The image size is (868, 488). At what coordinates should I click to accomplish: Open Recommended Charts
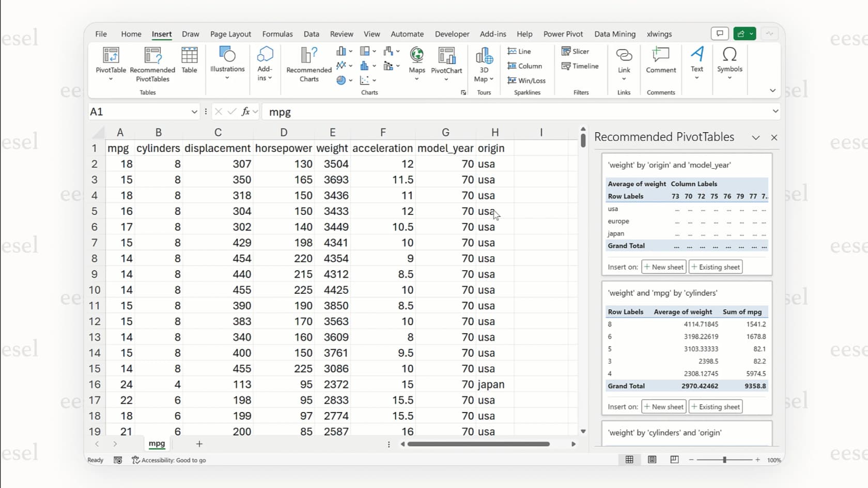[309, 64]
